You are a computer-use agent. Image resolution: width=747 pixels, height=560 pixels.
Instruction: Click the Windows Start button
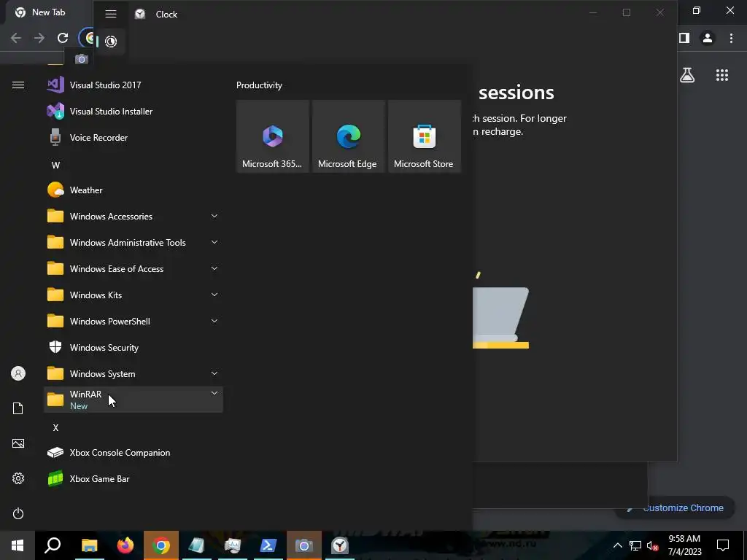click(x=18, y=545)
